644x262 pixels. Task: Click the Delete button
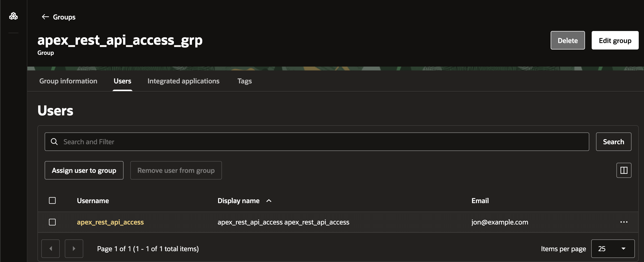click(568, 40)
